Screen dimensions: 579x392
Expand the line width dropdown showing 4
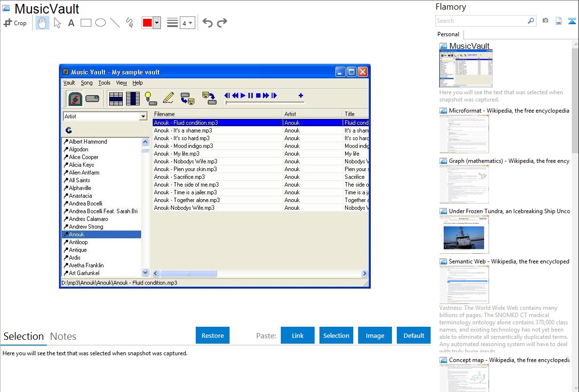tap(188, 23)
